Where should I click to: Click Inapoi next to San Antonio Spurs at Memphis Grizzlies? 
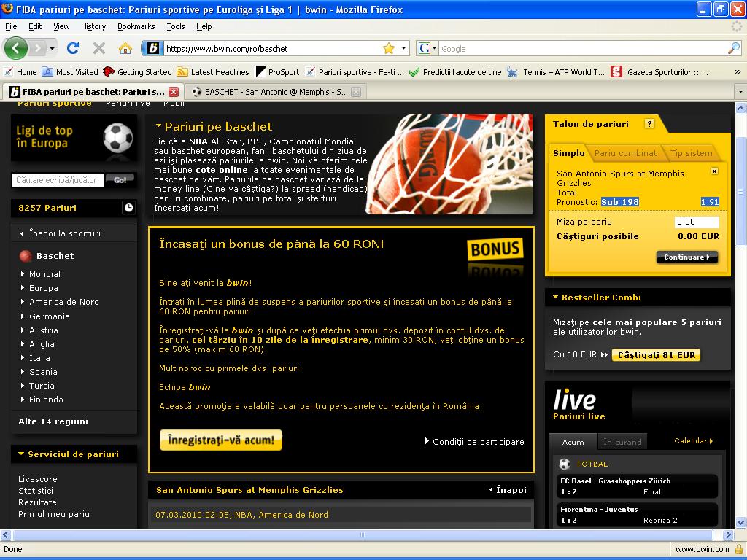point(508,489)
